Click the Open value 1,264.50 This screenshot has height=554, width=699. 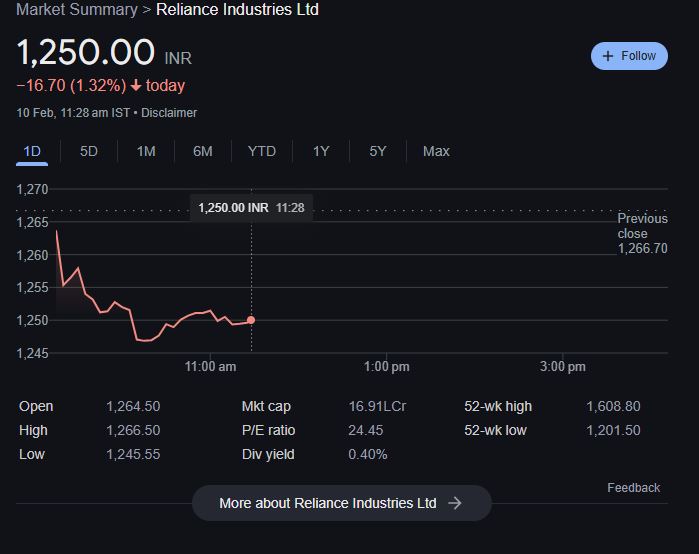click(x=133, y=406)
